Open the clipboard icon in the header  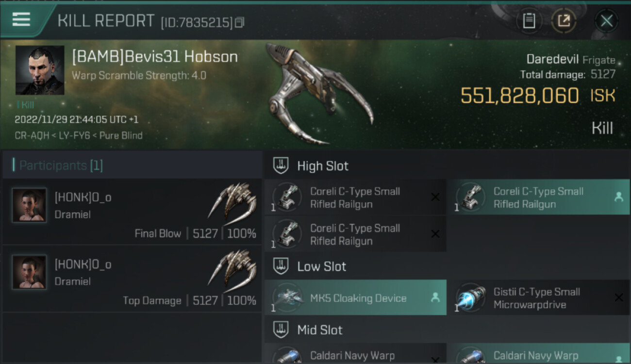pos(529,21)
